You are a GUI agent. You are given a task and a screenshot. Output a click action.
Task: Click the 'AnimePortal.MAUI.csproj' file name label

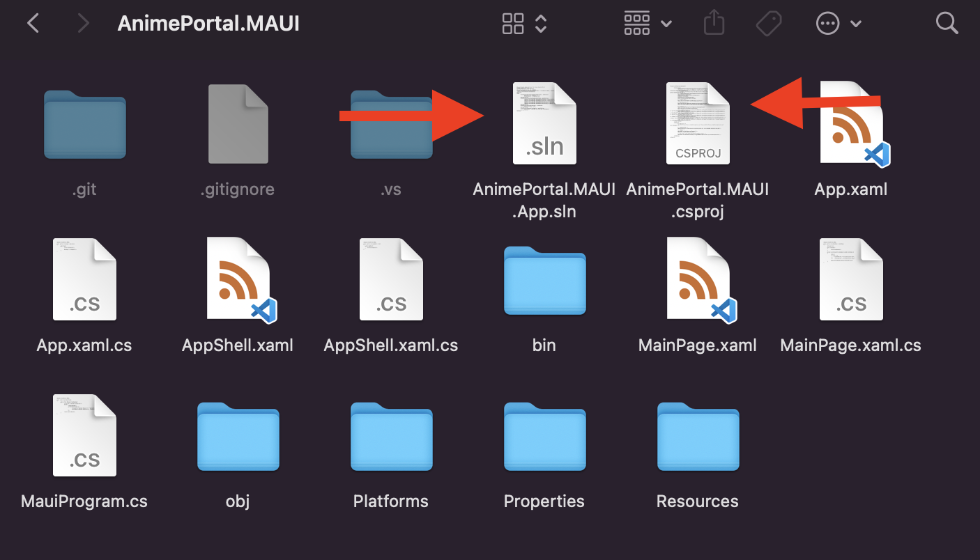coord(698,200)
